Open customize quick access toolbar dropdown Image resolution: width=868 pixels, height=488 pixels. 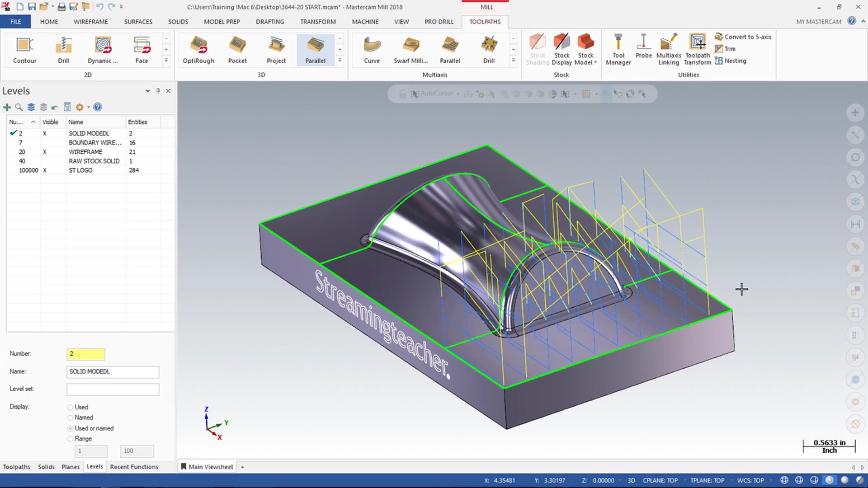(x=121, y=7)
